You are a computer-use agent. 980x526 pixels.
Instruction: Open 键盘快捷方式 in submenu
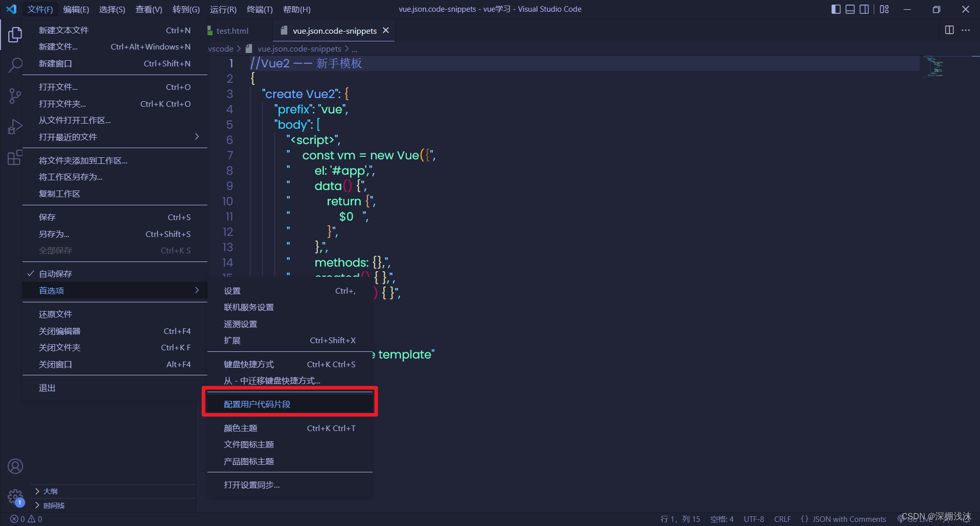290,364
